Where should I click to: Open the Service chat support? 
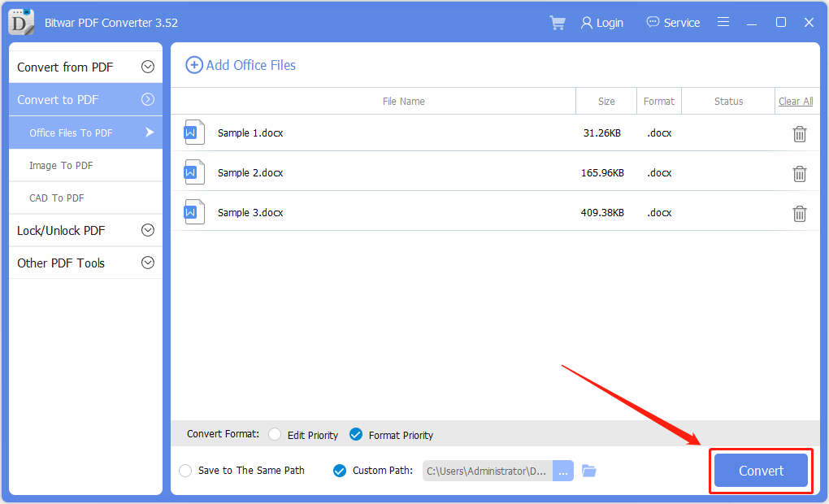point(673,23)
